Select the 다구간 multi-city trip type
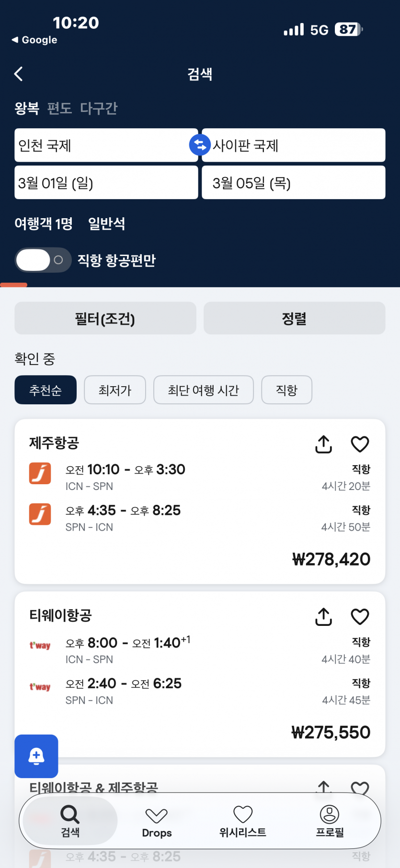Viewport: 400px width, 868px height. pyautogui.click(x=99, y=109)
